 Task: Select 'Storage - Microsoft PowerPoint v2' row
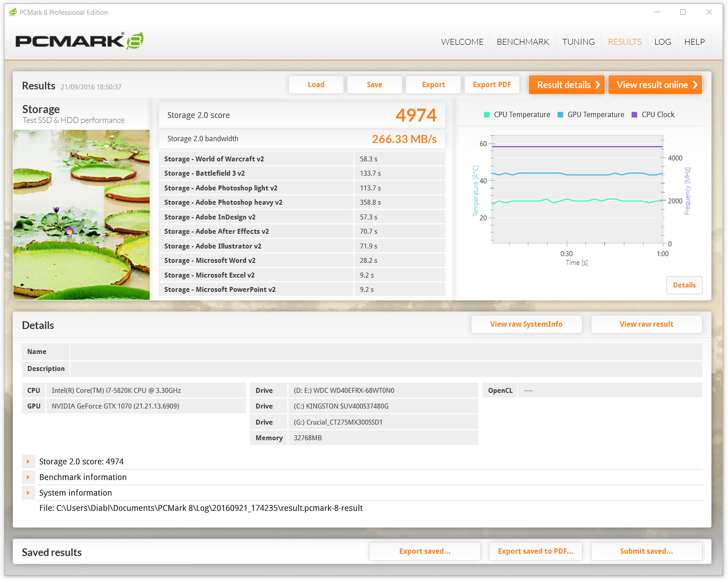[x=302, y=290]
